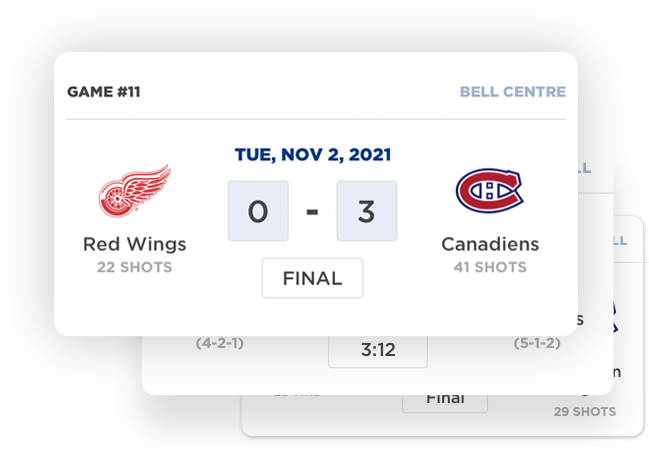Click the (5-1-2) record on second card

[x=537, y=343]
